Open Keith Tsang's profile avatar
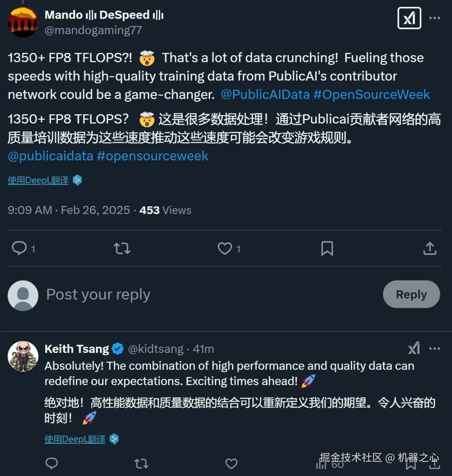 coord(23,356)
